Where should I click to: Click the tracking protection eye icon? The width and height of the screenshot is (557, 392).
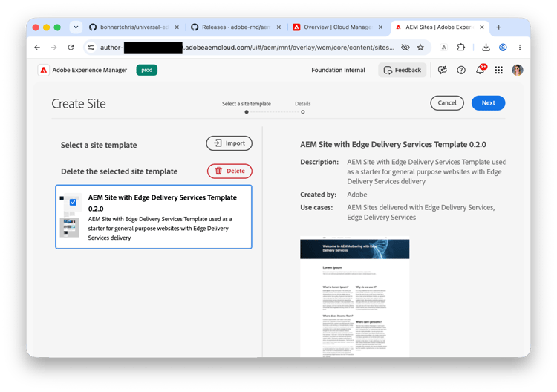click(x=405, y=48)
